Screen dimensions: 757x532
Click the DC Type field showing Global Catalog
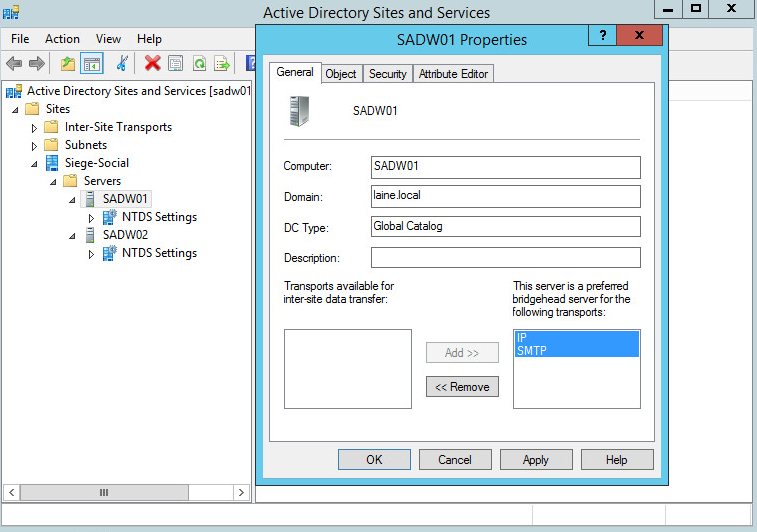(505, 226)
